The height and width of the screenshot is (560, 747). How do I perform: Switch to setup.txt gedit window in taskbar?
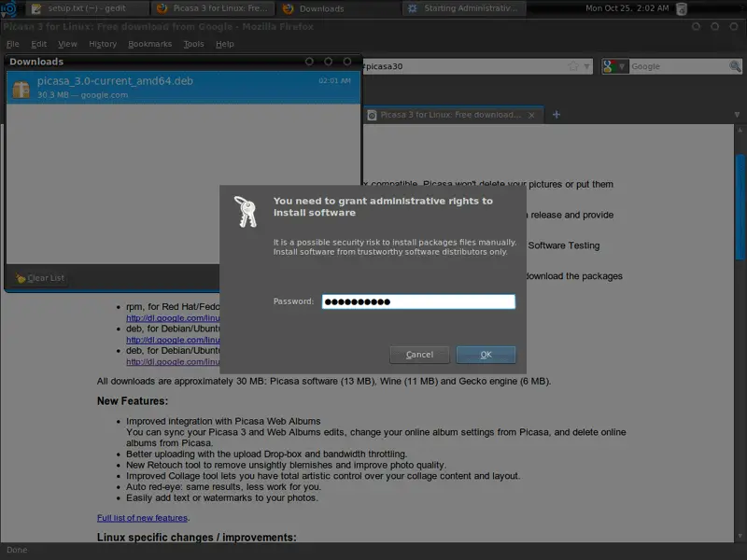88,8
